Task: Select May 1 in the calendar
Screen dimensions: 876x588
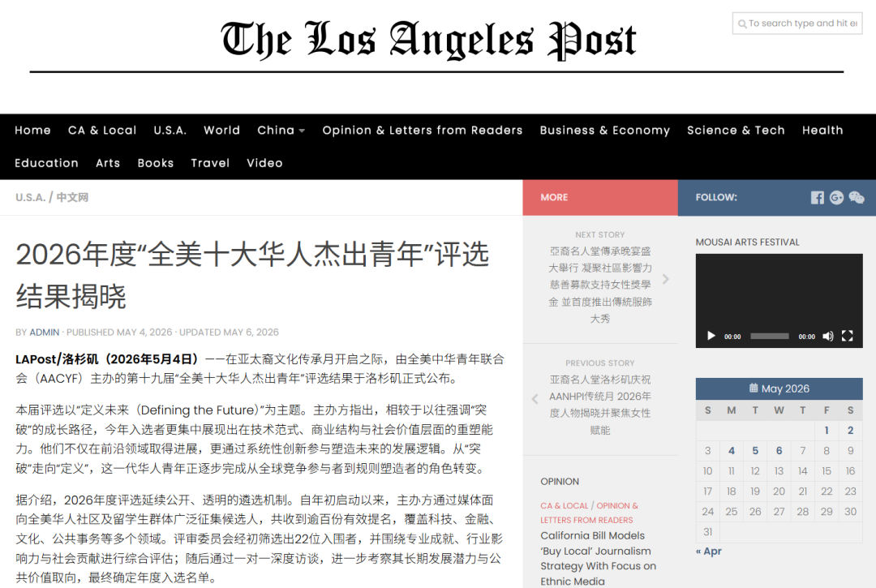Action: [x=827, y=431]
